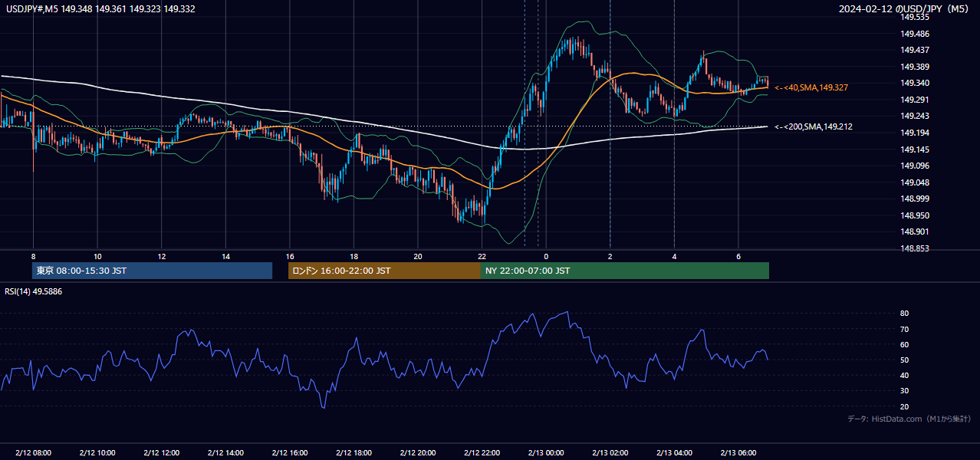This screenshot has width=980, height=460.
Task: Click price axis value 149.048
Action: pos(915,182)
